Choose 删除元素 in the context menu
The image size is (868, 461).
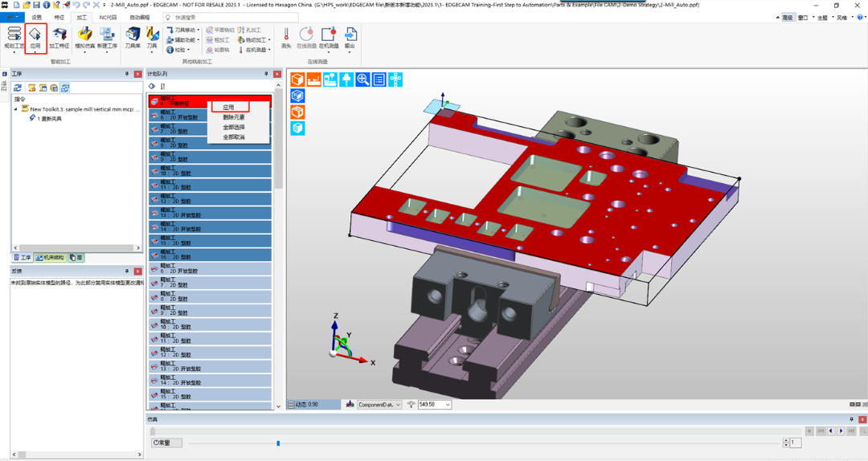pyautogui.click(x=234, y=117)
